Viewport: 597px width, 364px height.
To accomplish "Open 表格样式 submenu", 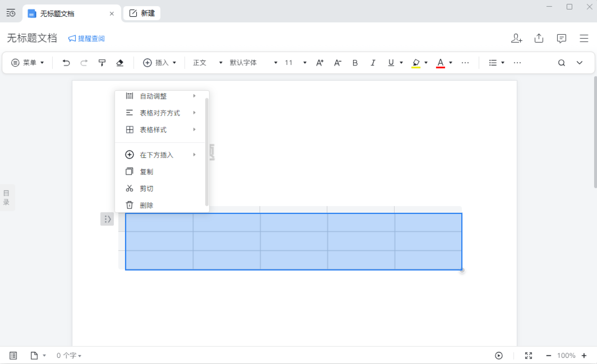I will pos(160,130).
